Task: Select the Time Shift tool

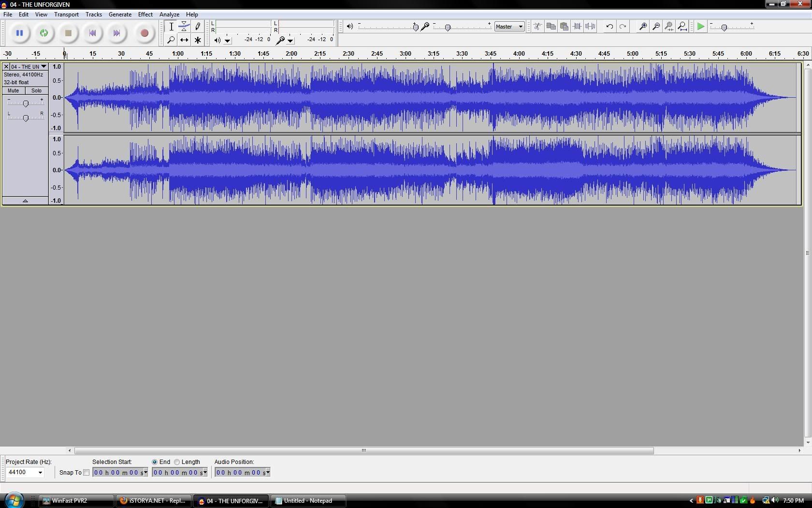Action: 184,40
